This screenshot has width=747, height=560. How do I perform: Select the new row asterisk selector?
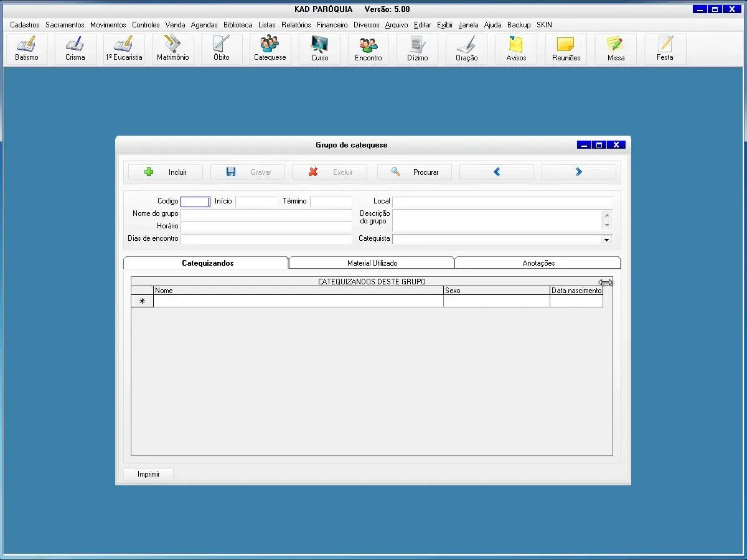point(142,301)
